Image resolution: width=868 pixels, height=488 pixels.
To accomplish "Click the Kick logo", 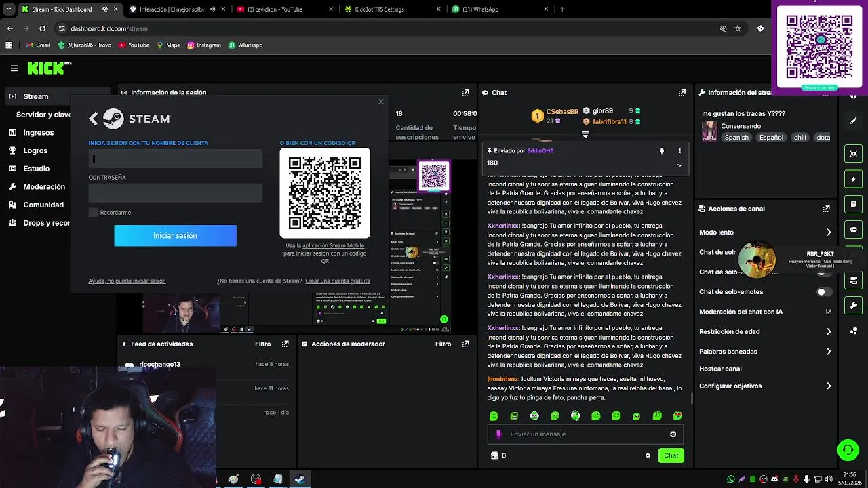I will (x=50, y=68).
